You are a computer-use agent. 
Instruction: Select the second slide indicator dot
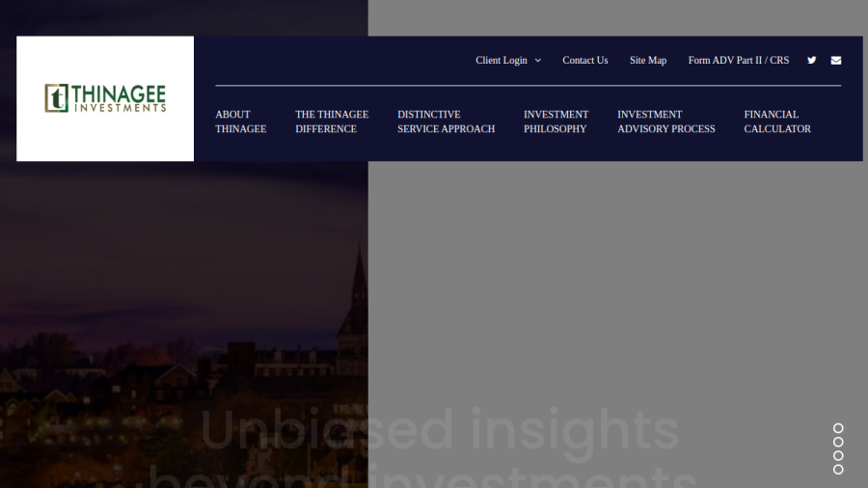tap(838, 442)
